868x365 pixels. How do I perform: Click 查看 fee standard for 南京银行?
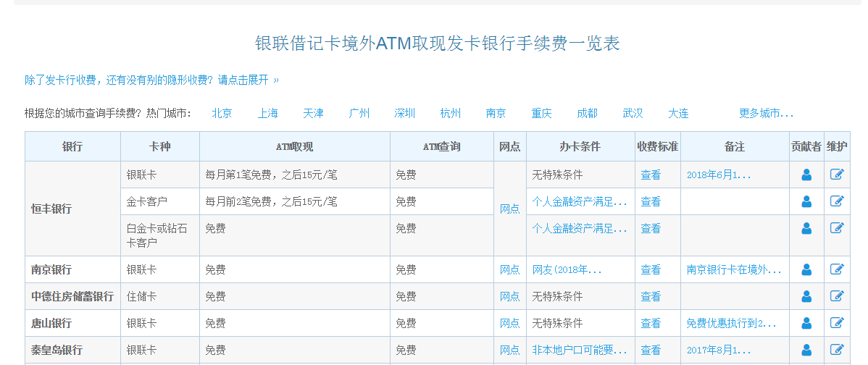coord(651,269)
